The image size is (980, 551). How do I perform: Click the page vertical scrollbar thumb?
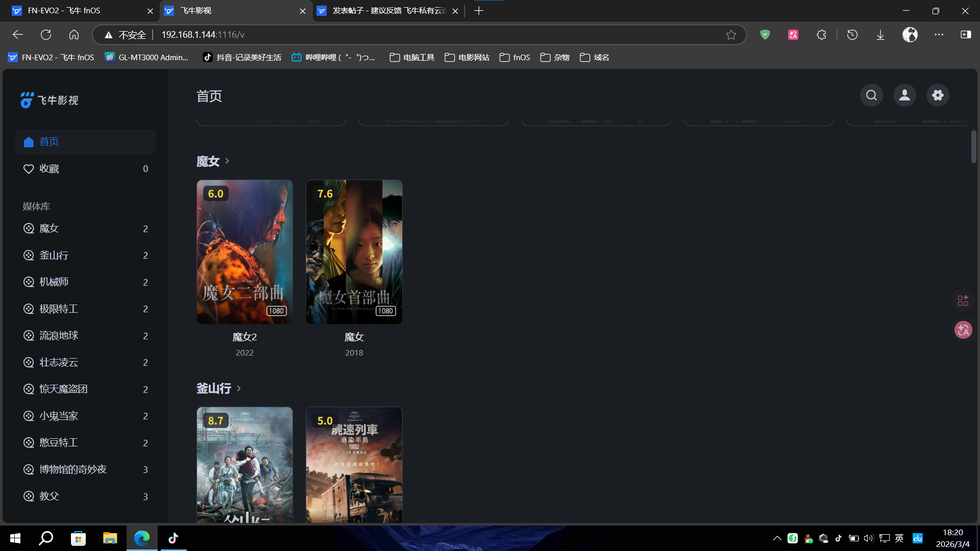click(973, 147)
